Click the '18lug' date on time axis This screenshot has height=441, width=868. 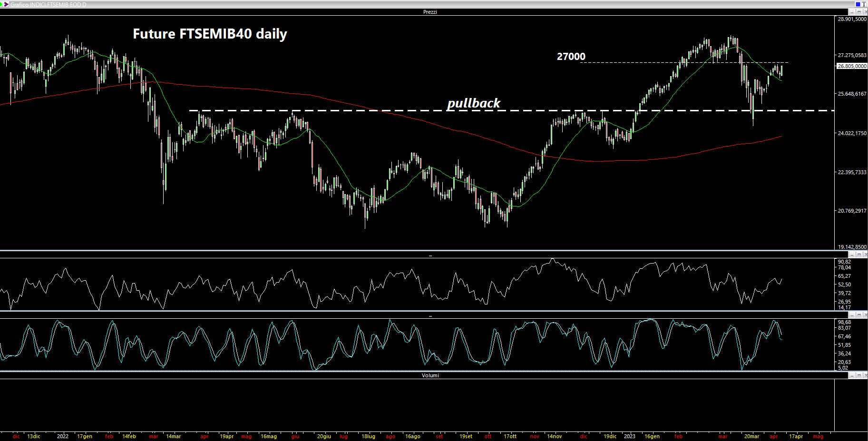click(x=369, y=436)
